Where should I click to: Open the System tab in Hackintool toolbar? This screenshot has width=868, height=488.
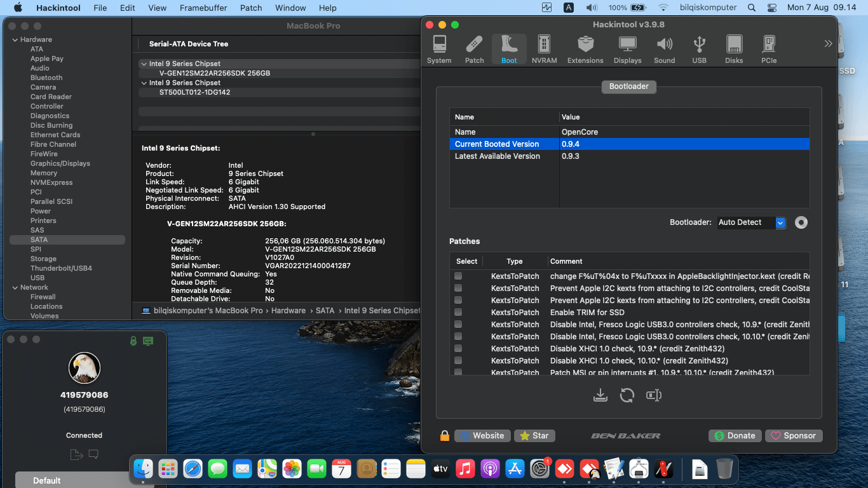pos(439,50)
